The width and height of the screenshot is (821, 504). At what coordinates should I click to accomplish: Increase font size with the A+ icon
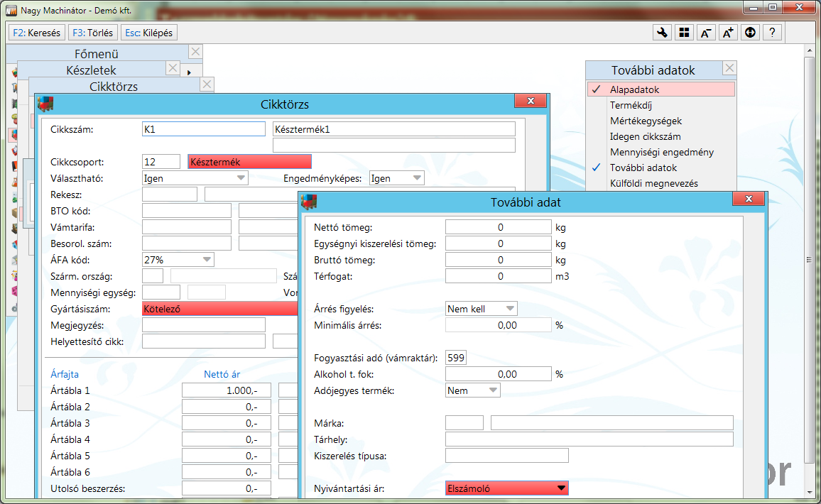[x=728, y=33]
